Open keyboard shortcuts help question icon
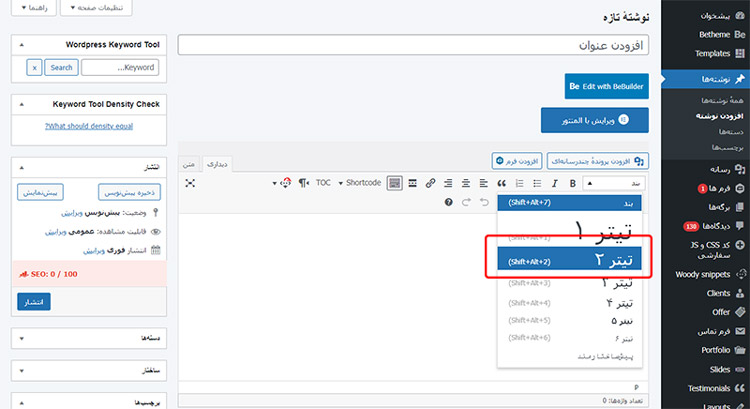Viewport: 750px width, 409px height. click(448, 202)
